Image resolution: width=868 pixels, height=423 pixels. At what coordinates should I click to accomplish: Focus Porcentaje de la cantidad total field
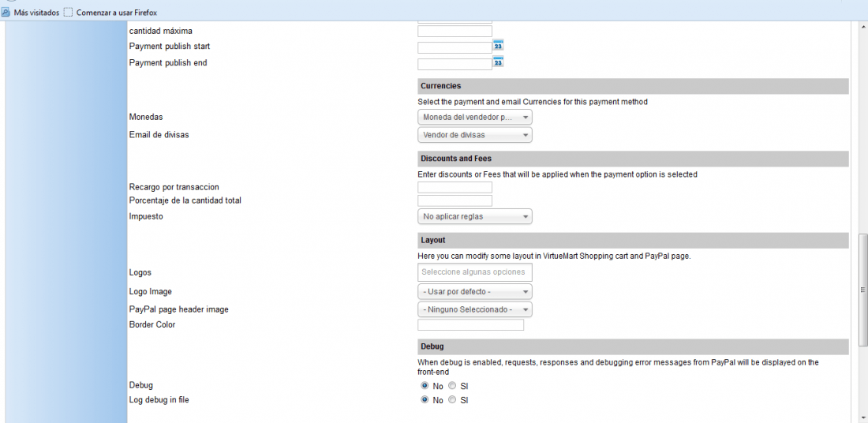455,200
